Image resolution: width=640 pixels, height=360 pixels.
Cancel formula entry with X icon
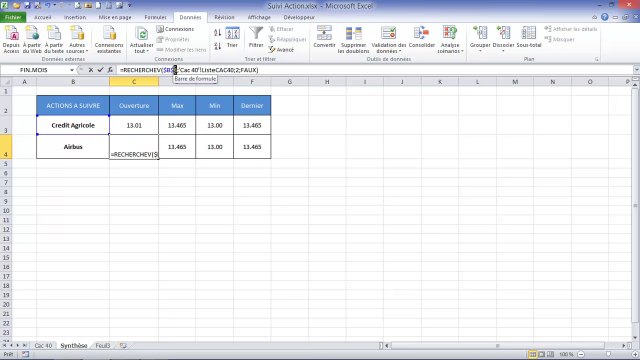[x=91, y=70]
